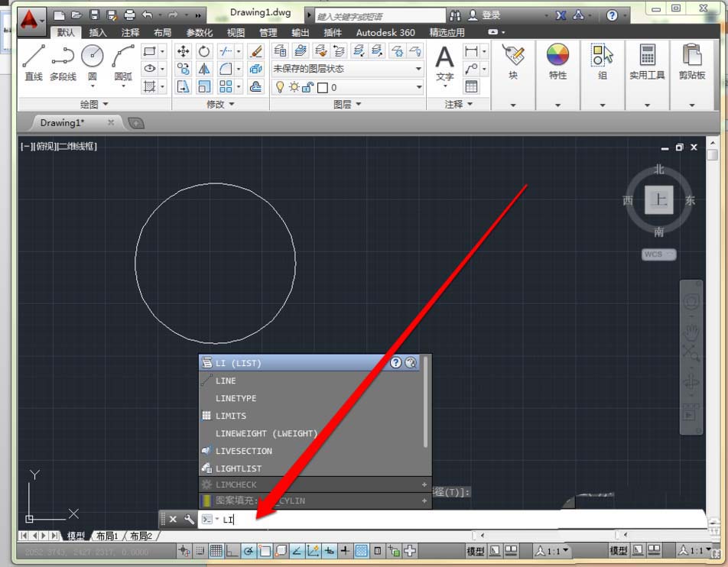
Task: Select the Mirror tool icon
Action: point(204,69)
